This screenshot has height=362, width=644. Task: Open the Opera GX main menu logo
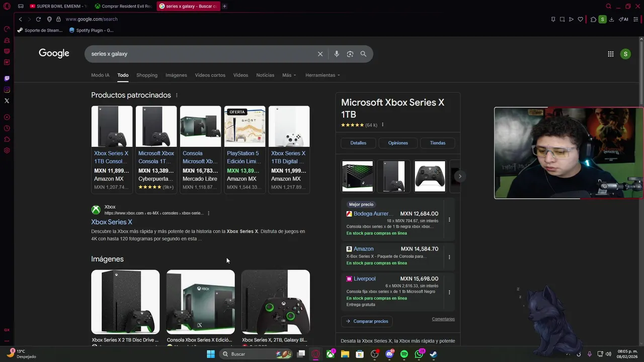tap(7, 6)
